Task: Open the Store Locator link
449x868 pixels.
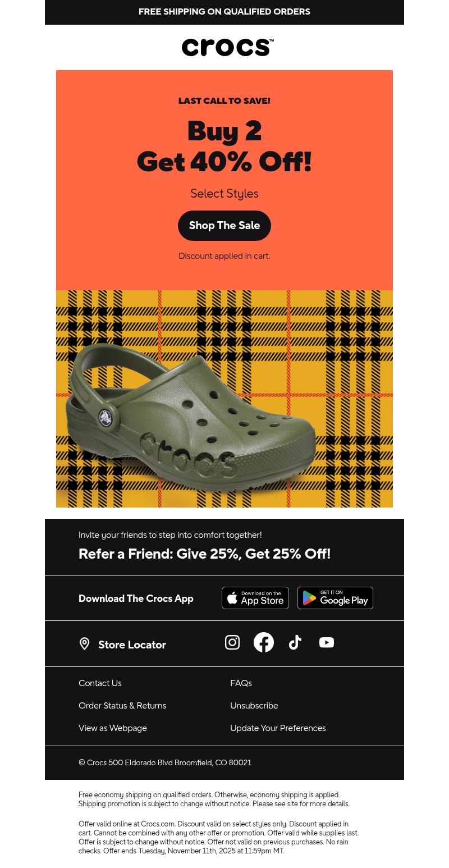Action: 132,645
